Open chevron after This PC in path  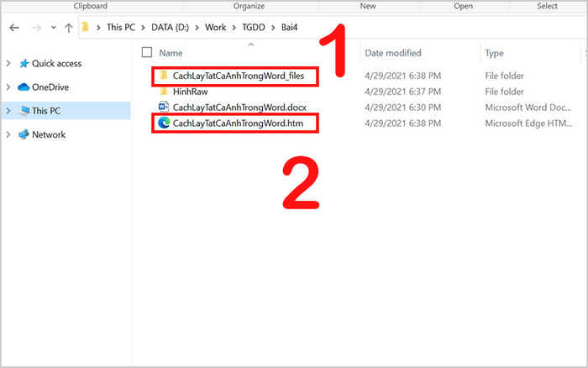tap(143, 28)
